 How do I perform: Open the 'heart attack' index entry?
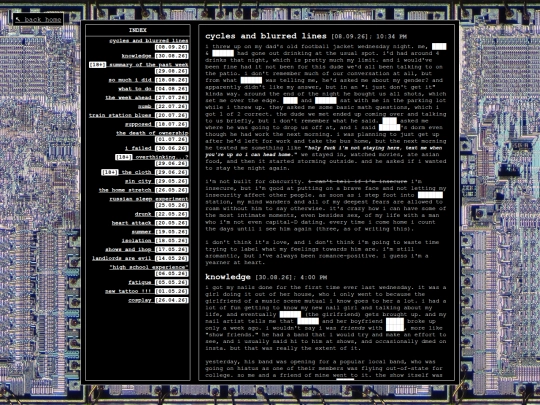pyautogui.click(x=132, y=223)
